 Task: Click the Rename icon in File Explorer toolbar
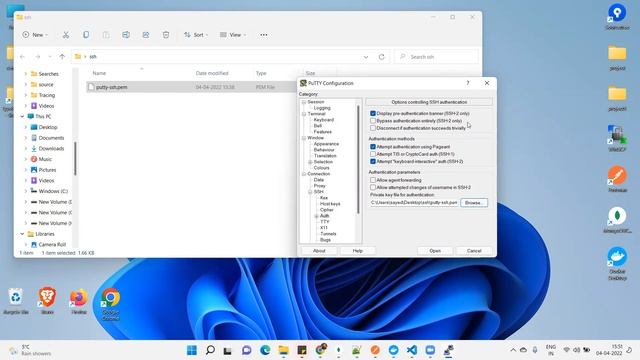coord(126,35)
